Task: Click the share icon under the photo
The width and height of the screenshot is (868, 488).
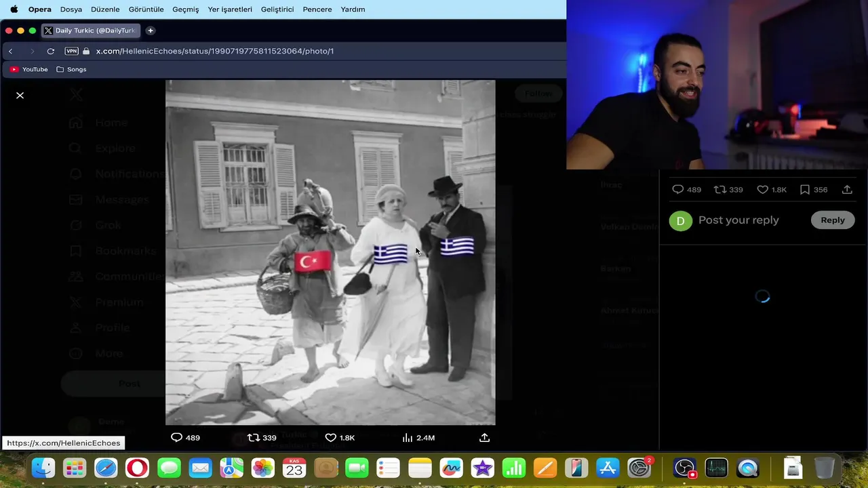Action: pyautogui.click(x=484, y=438)
